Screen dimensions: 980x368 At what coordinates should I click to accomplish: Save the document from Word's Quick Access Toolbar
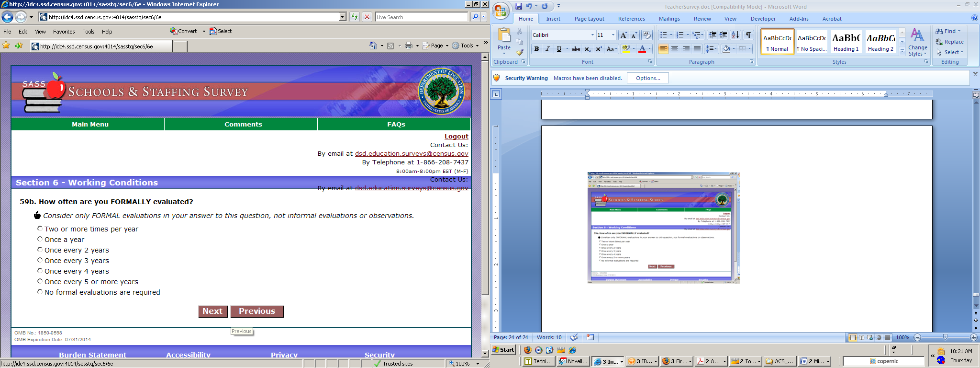click(519, 6)
